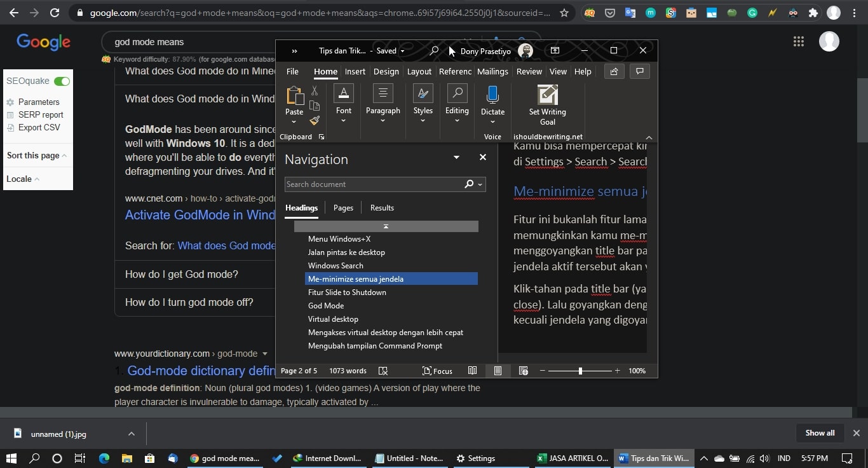The width and height of the screenshot is (868, 468).
Task: Switch to Results tab in Navigation pane
Action: (382, 208)
